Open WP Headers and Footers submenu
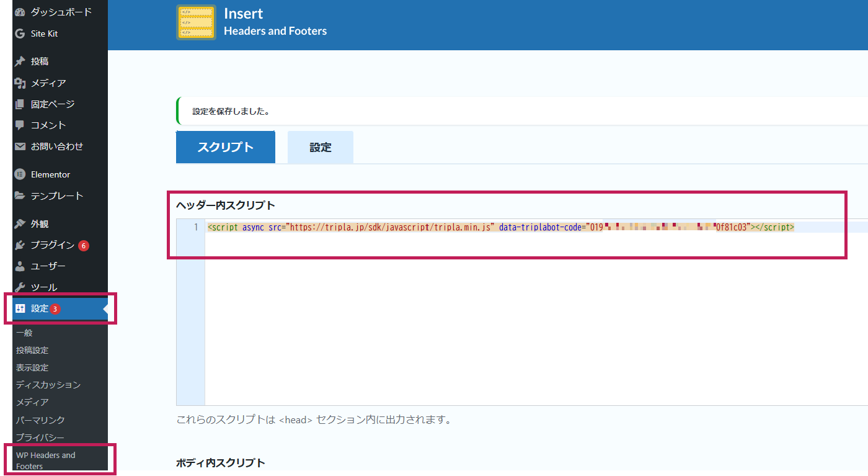868x476 pixels. pyautogui.click(x=46, y=460)
